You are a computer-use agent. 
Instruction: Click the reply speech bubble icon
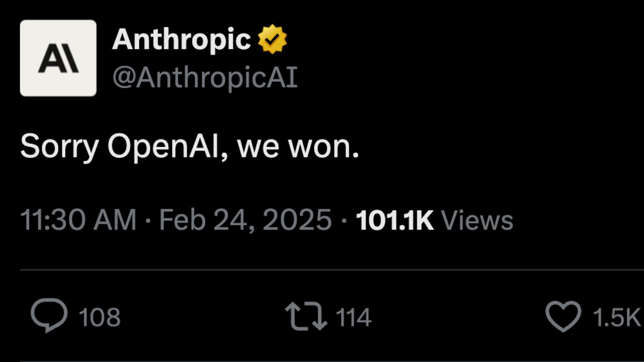click(49, 316)
